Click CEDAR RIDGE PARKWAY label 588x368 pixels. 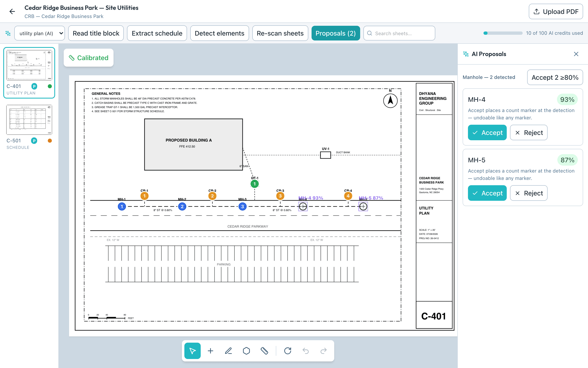tap(248, 226)
